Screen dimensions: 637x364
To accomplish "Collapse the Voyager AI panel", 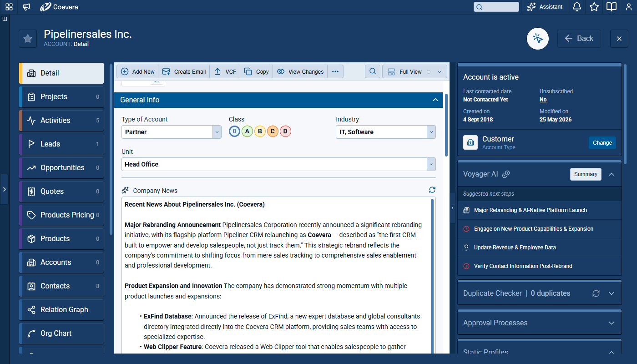I will point(612,174).
